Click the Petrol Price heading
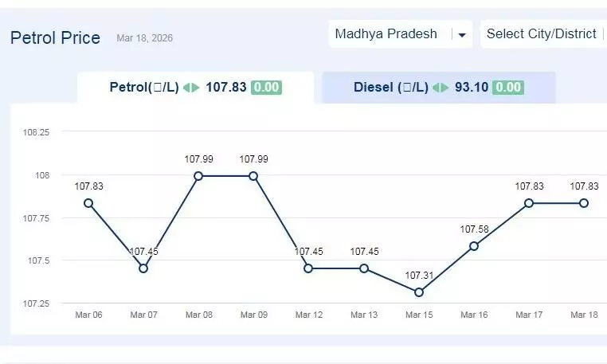The image size is (607, 364). [x=55, y=37]
